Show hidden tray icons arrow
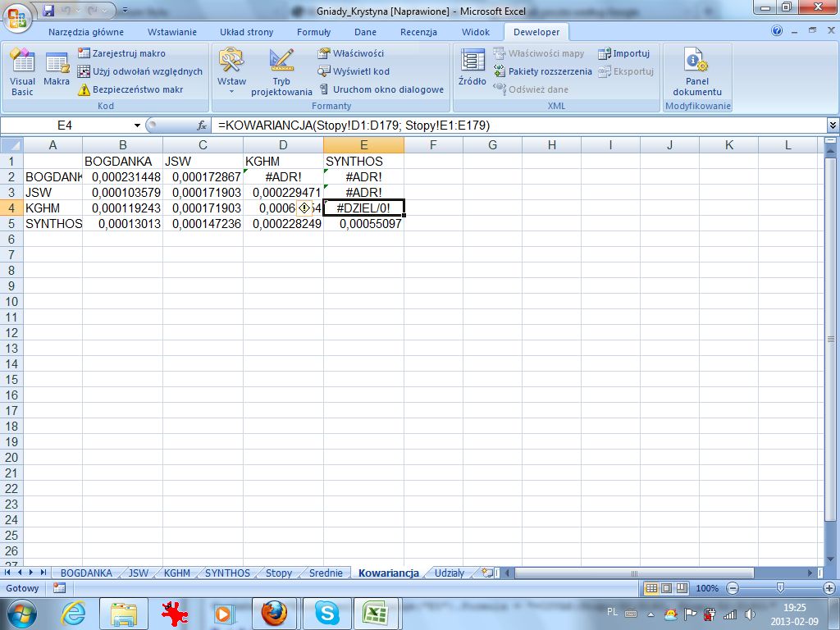 click(x=651, y=614)
